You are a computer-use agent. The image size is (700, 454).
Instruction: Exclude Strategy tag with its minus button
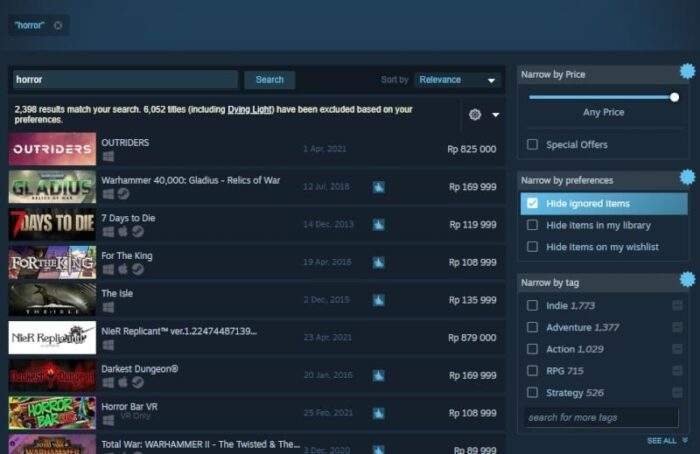(x=677, y=392)
